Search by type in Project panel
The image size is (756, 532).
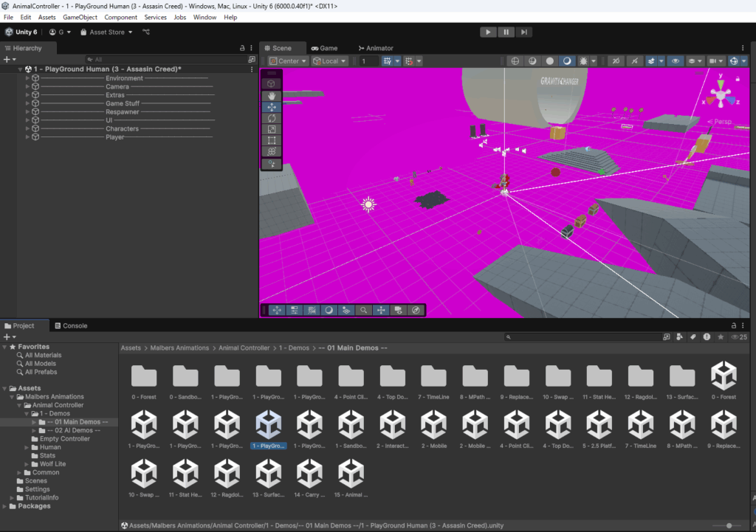coord(679,337)
